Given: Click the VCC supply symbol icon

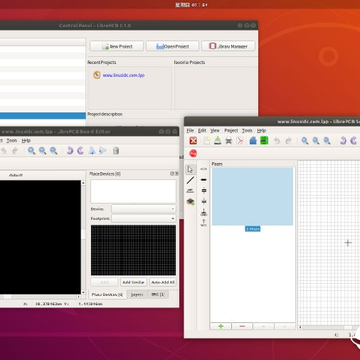Looking at the screenshot, I should (204, 223).
